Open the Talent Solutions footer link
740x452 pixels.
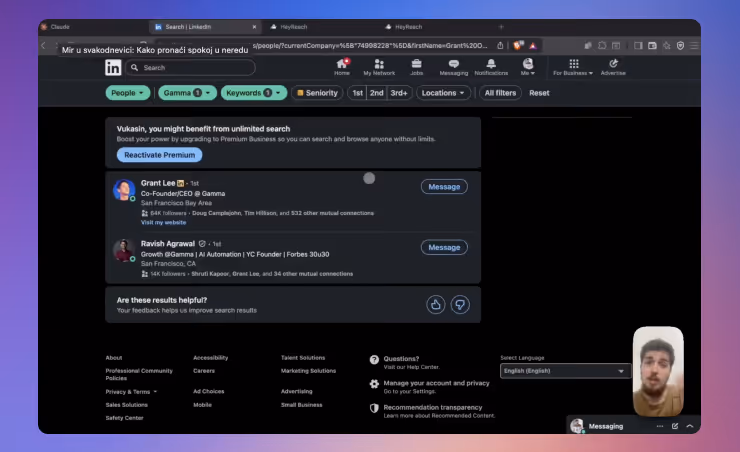[303, 358]
